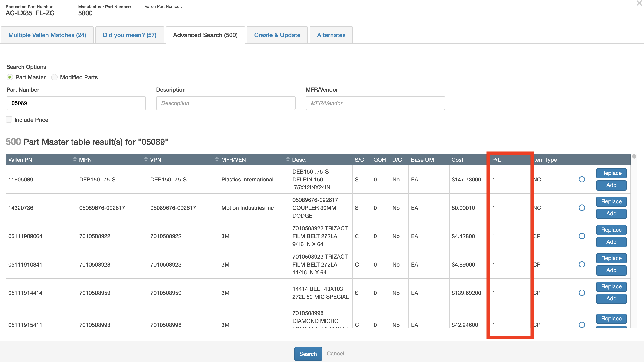Select the Part Master radio option
Screen dimensions: 644x362
click(x=10, y=77)
